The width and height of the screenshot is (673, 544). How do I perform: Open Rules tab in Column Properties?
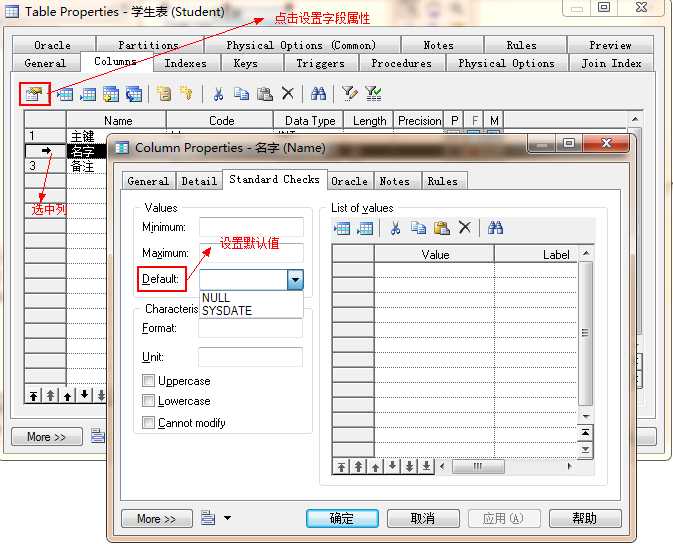443,181
